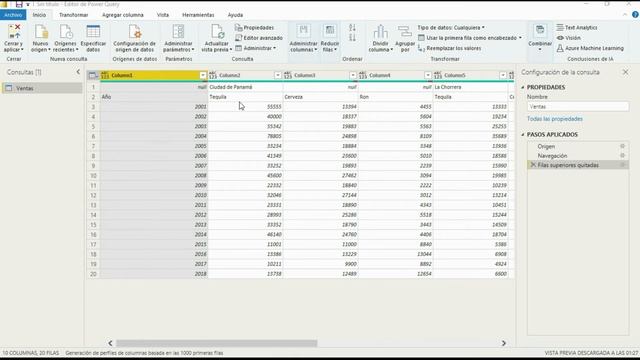640x360 pixels.
Task: Click Dividir columna icon
Action: [380, 32]
